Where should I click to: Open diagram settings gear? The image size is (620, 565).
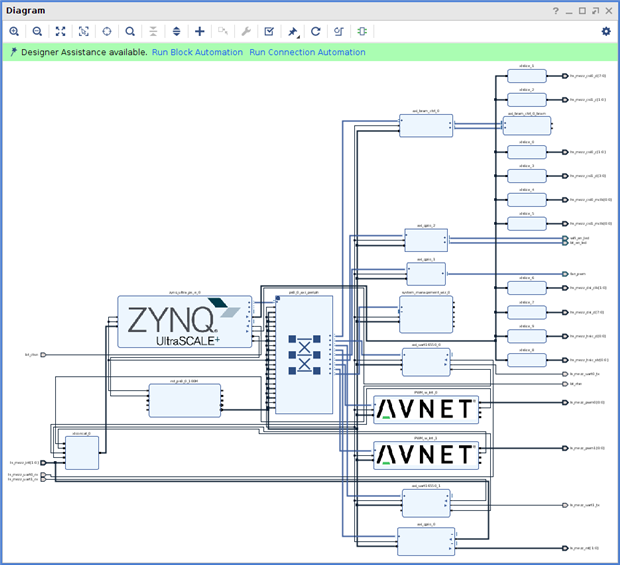pyautogui.click(x=605, y=31)
